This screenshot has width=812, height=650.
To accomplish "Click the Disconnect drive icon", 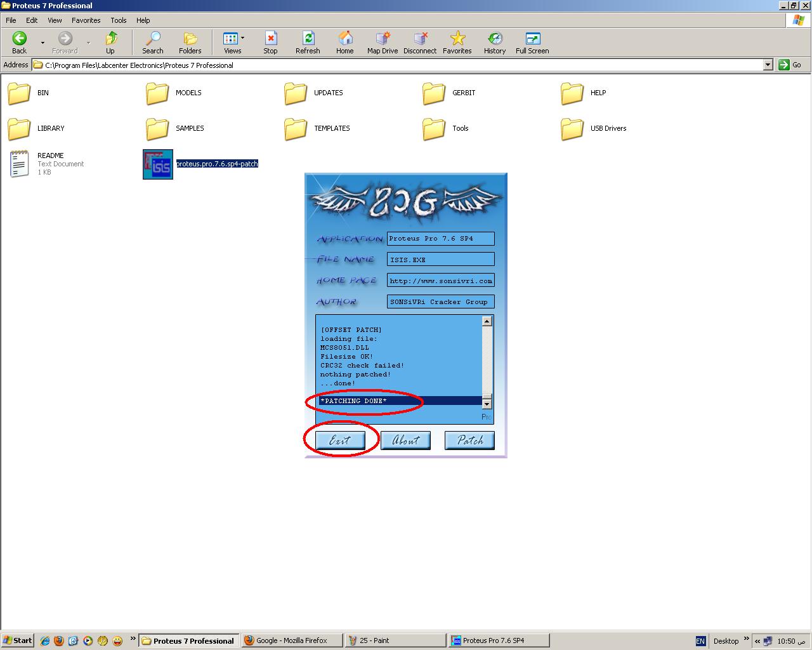I will tap(420, 43).
